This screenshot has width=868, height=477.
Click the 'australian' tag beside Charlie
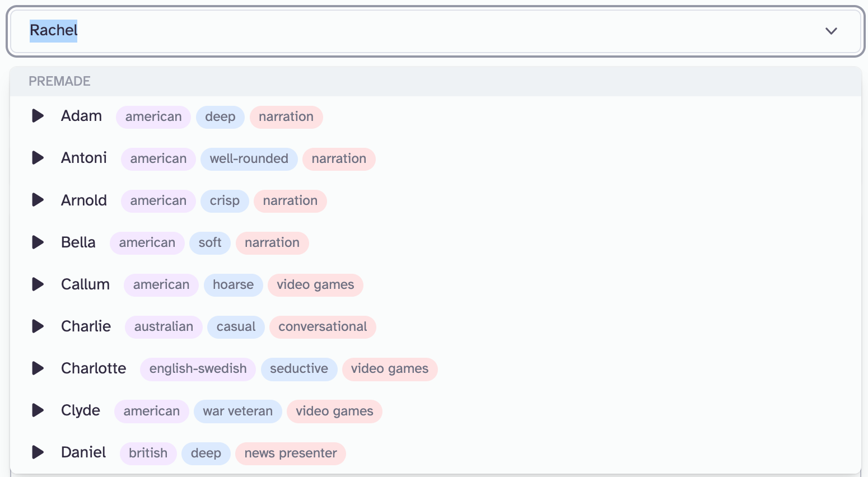tap(163, 326)
